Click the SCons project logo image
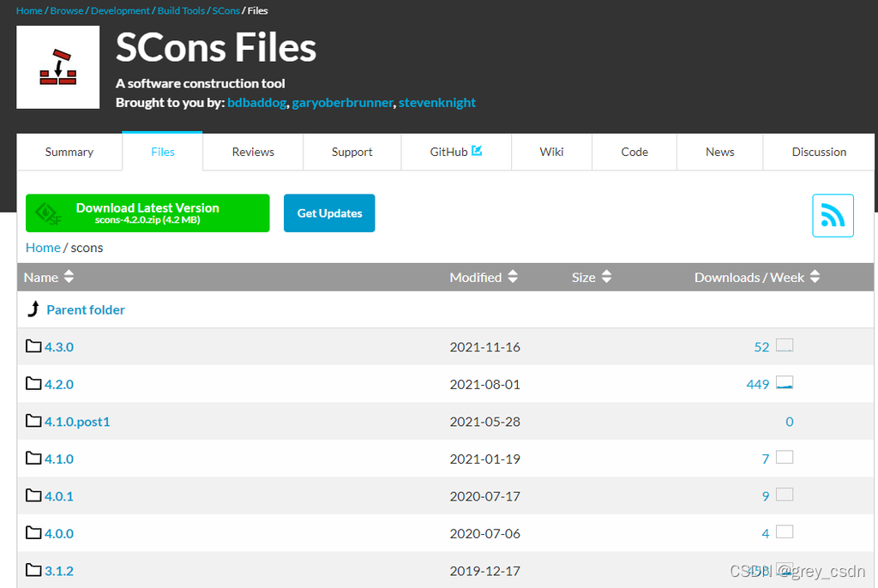This screenshot has width=878, height=588. point(57,67)
